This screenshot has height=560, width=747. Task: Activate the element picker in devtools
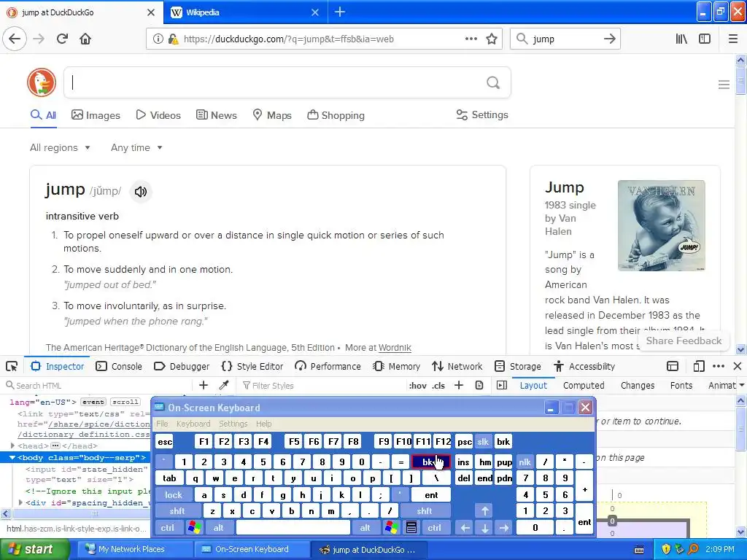pos(12,366)
